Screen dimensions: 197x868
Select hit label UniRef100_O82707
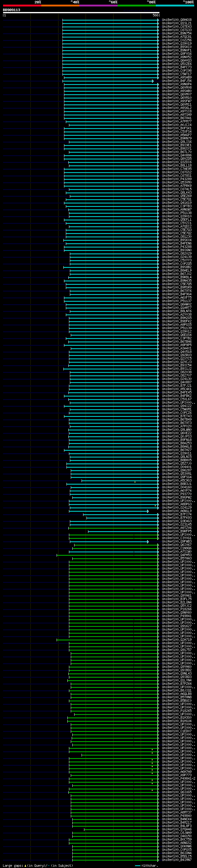177,375
